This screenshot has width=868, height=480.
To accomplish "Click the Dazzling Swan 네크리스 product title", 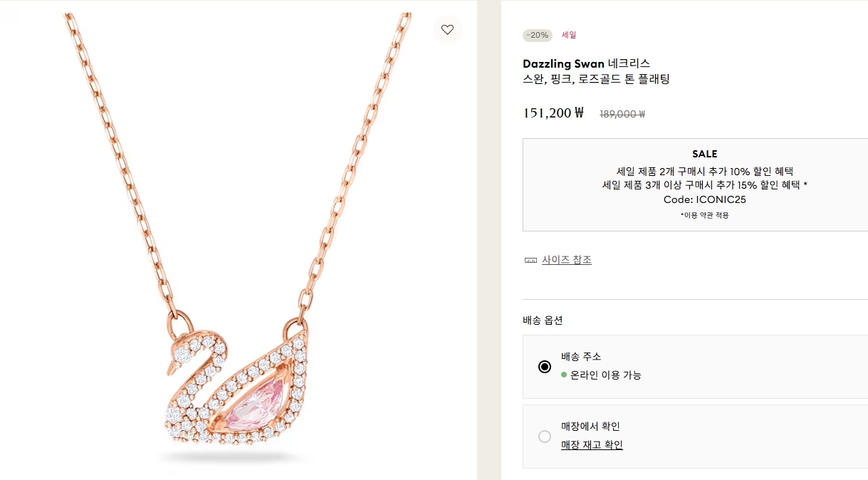I will point(586,63).
